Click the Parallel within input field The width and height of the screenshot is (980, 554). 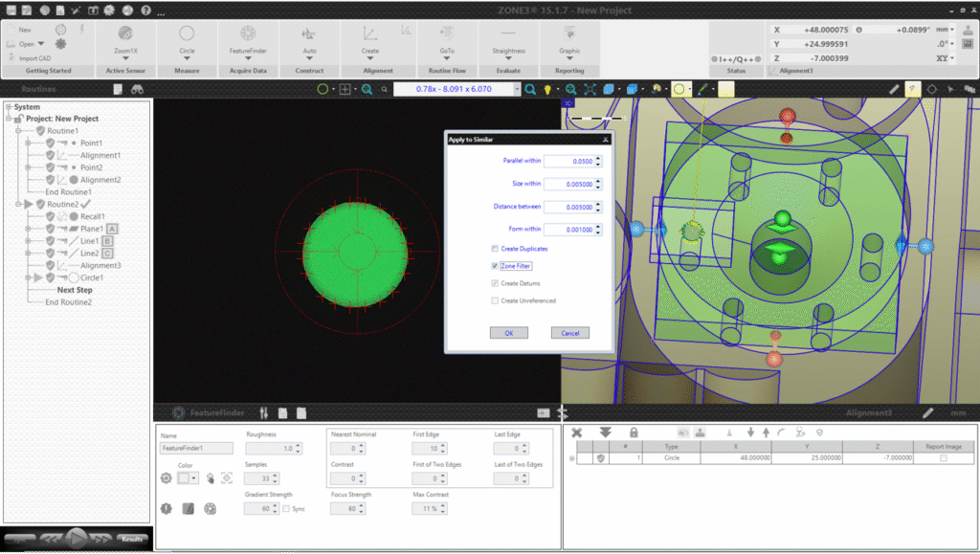point(568,161)
